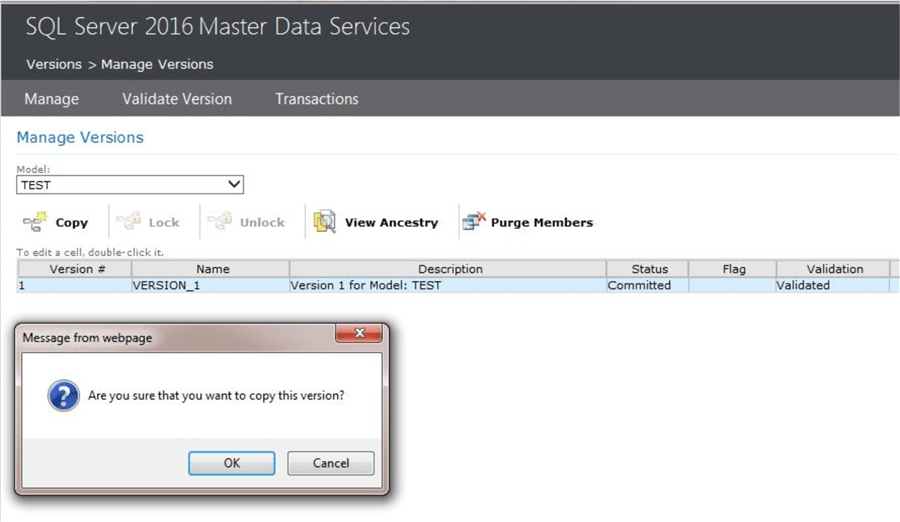Click the Copy version icon
Screen dimensions: 900x522
35,222
